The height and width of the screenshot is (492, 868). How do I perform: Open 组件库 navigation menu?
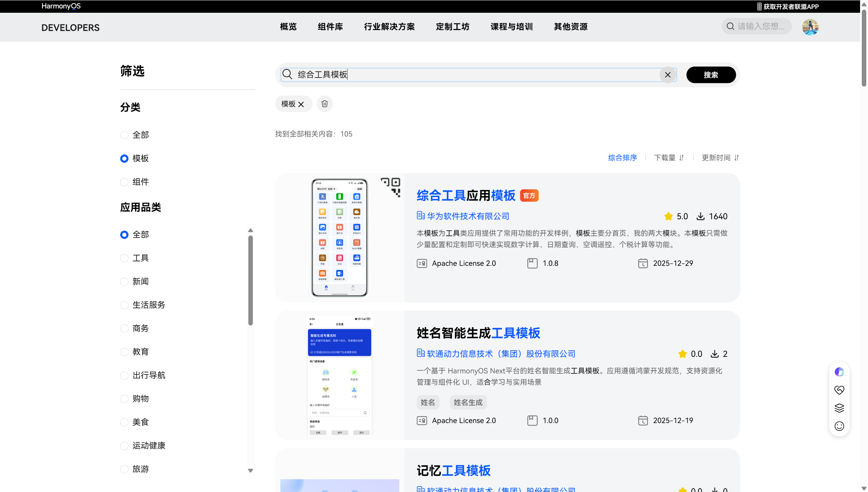pos(330,27)
